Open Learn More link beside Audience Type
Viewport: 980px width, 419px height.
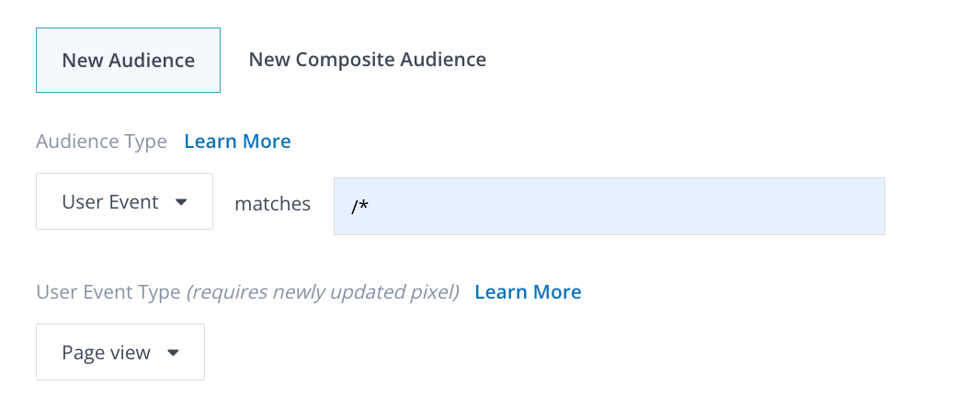point(237,142)
